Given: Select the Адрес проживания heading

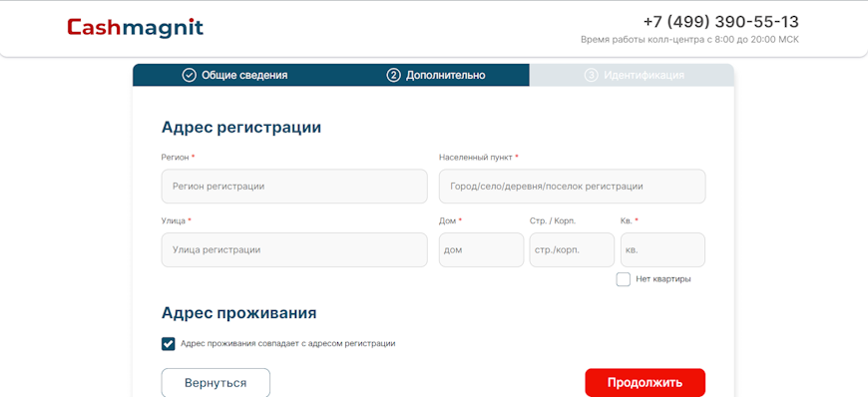Looking at the screenshot, I should point(239,313).
